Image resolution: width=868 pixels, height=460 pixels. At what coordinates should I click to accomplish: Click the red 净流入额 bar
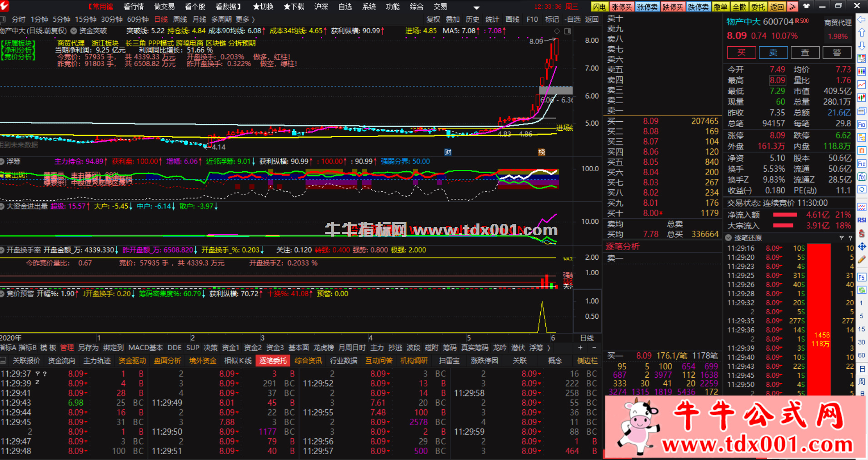[785, 215]
